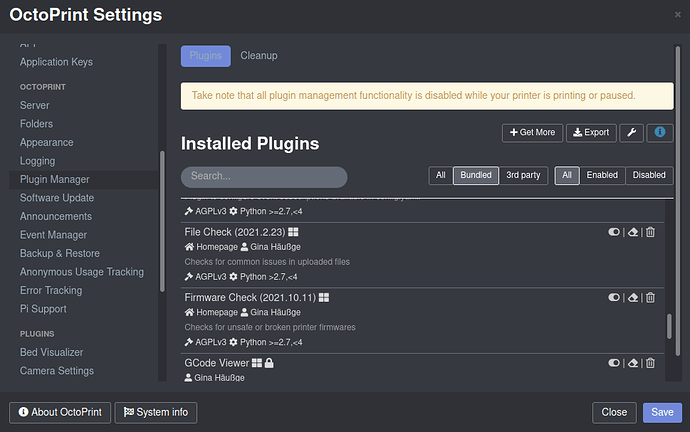This screenshot has width=690, height=432.
Task: Click author icon by File Check Gina Häußge
Action: 244,247
